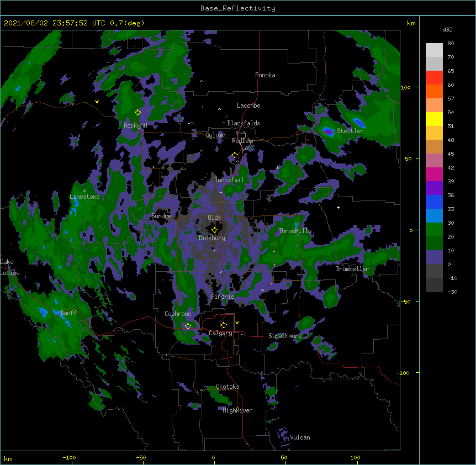This screenshot has width=476, height=465.
Task: Click the Strathmore label
Action: click(x=285, y=336)
